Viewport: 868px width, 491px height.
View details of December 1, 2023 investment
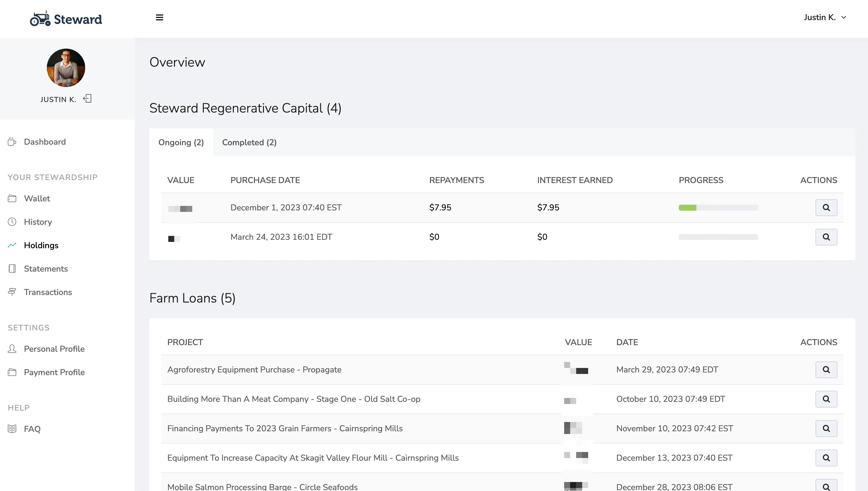tap(826, 207)
